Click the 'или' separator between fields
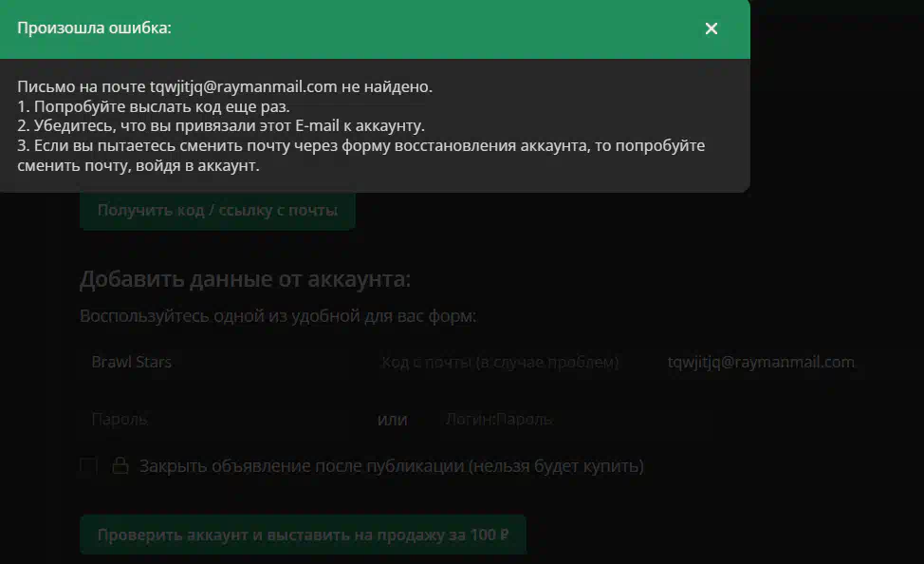Screen dimensions: 924x564 pyautogui.click(x=392, y=419)
